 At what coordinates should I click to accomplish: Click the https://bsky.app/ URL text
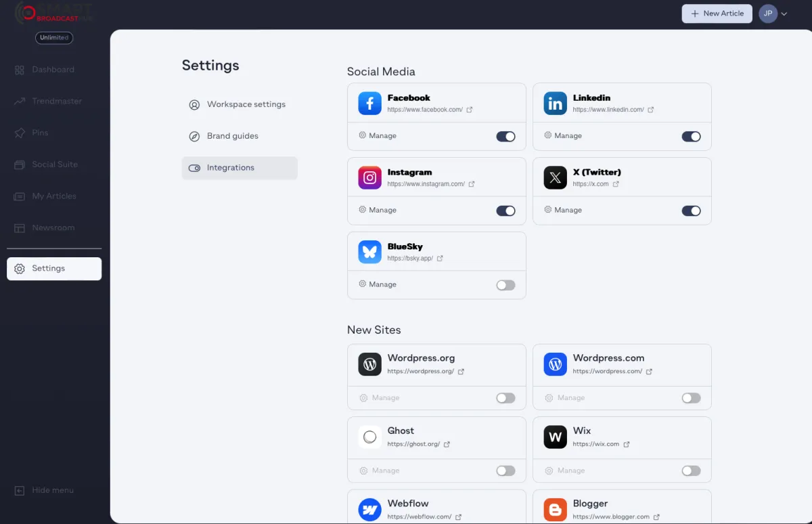click(410, 259)
